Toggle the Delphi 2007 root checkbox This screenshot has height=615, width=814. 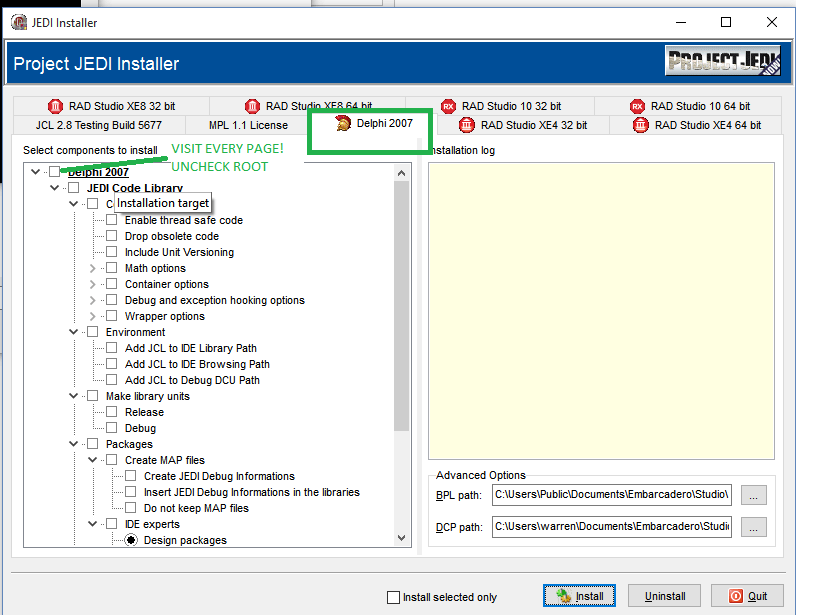pyautogui.click(x=55, y=171)
